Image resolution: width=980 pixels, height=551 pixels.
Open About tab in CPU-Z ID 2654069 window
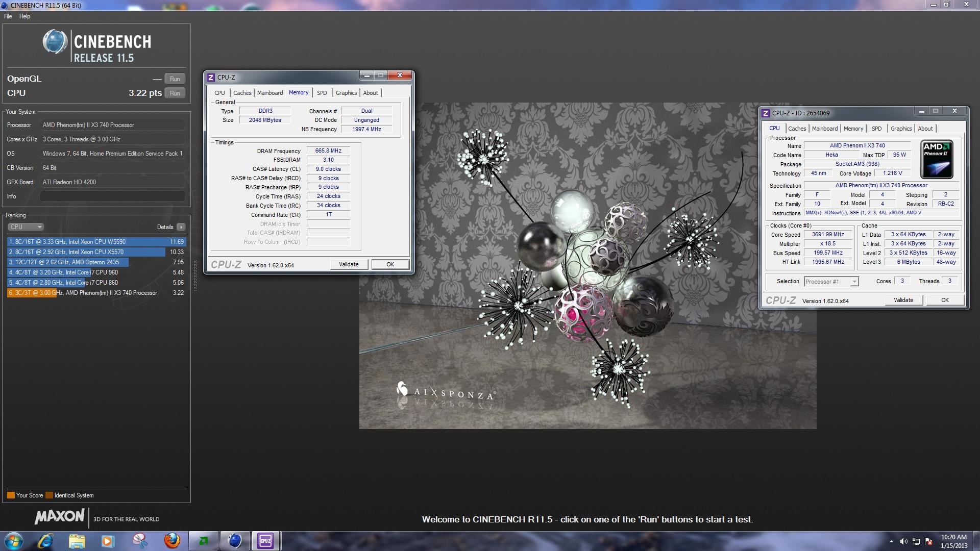click(x=925, y=129)
